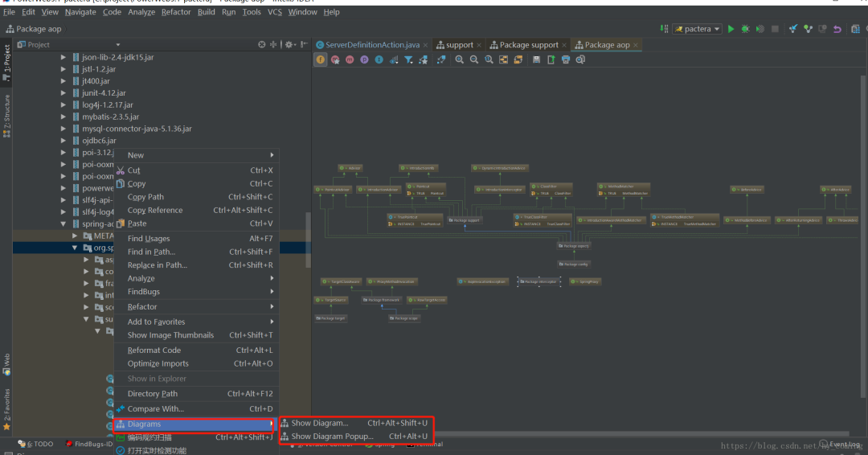The width and height of the screenshot is (868, 455).
Task: Select mybatis-2.3.5.jar in project tree
Action: click(111, 117)
